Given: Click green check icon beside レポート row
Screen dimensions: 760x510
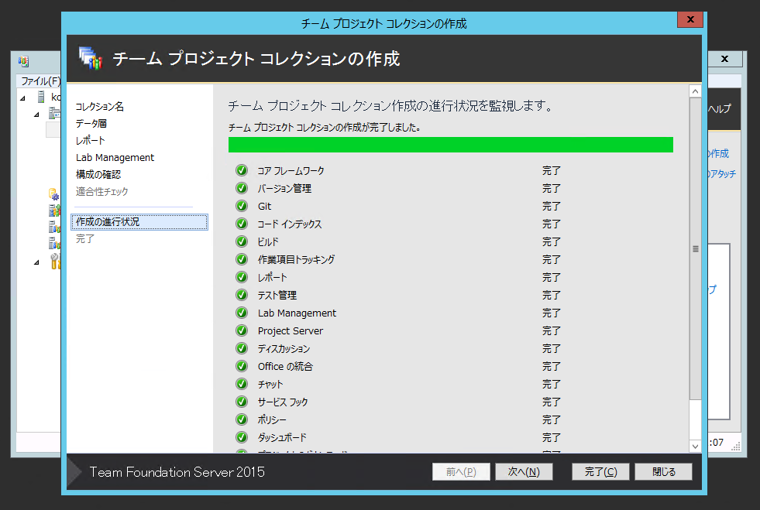Looking at the screenshot, I should coord(241,277).
